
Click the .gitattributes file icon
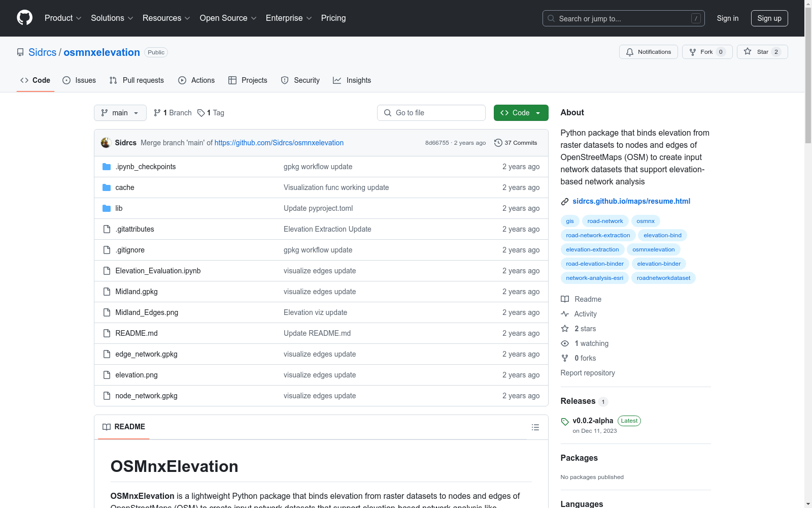pos(107,229)
